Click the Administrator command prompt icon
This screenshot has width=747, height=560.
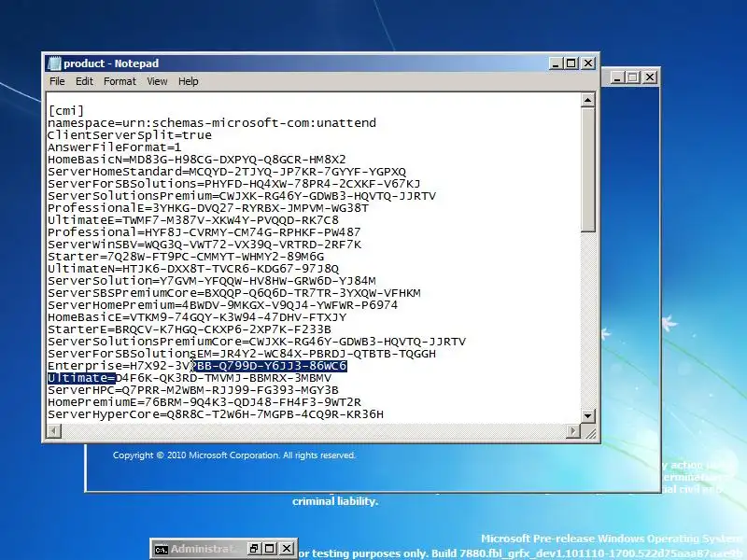point(161,550)
